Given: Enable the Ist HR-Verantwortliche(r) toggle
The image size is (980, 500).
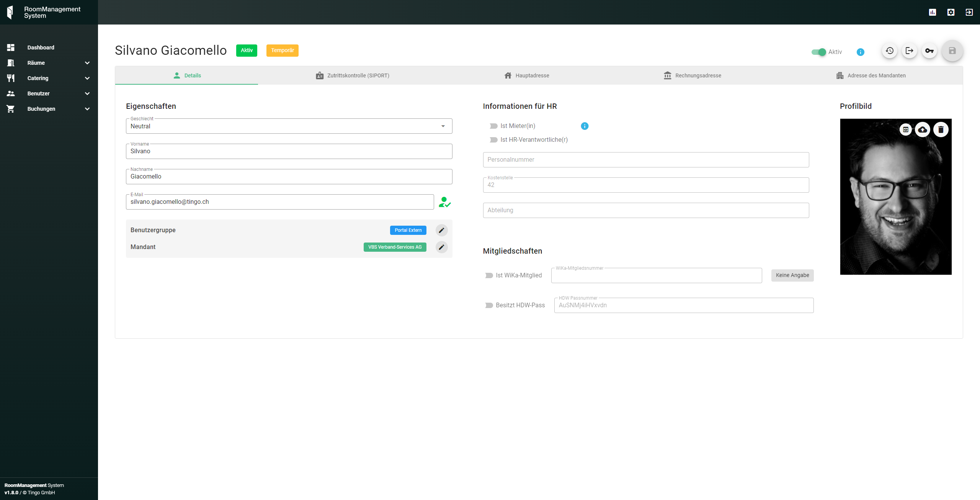Looking at the screenshot, I should 493,140.
